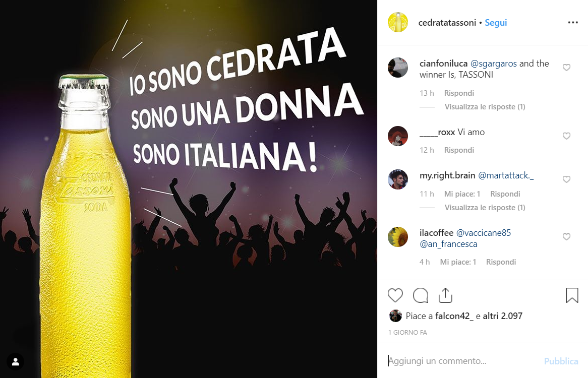Expand replies under my.right.brain's comment
Screen dimensions: 588x378
pyautogui.click(x=485, y=208)
